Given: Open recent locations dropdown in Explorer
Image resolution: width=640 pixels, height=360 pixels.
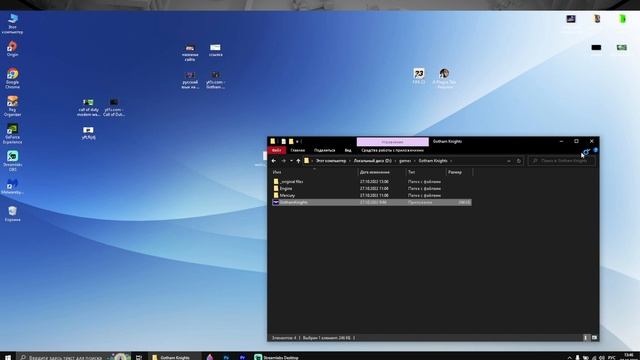Looking at the screenshot, I should click(x=291, y=161).
